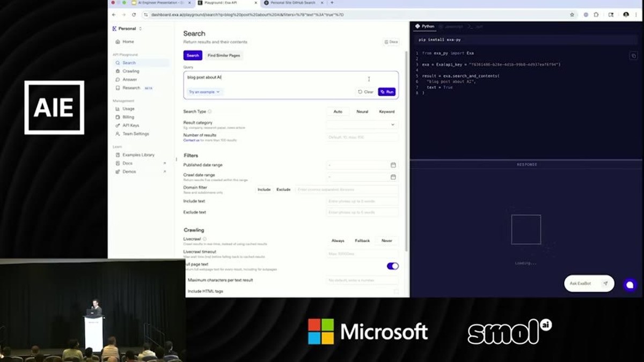This screenshot has height=362, width=644.
Task: Open Search in the API Playground sidebar
Action: [141, 63]
